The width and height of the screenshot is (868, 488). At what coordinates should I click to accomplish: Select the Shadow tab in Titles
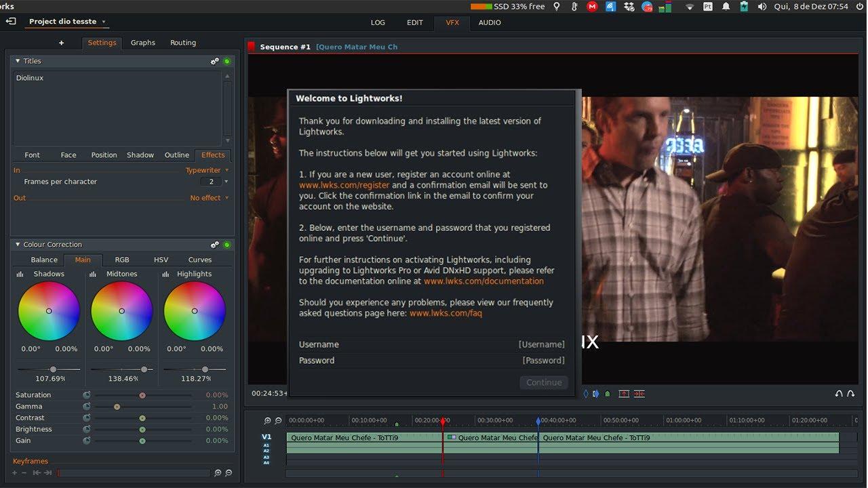coord(140,155)
